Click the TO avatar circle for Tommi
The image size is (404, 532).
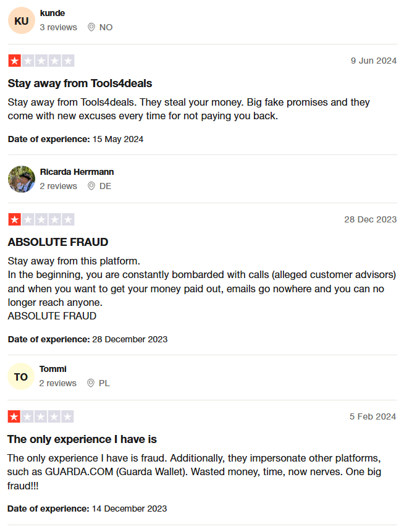21,376
